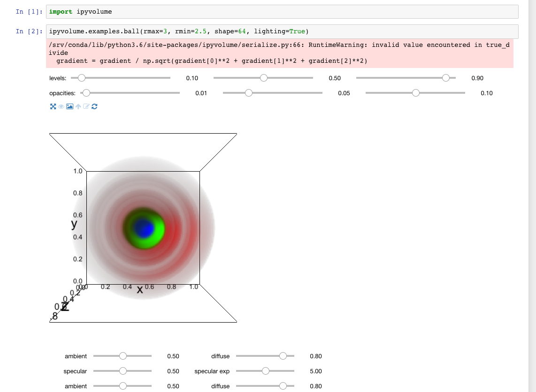Open the figure editor with the pencil icon
536x392 pixels.
pos(86,106)
